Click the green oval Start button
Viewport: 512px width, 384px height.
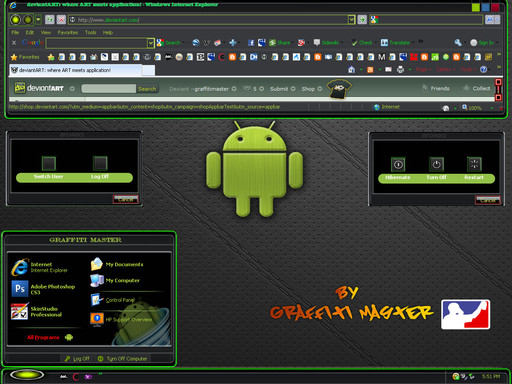pos(27,375)
